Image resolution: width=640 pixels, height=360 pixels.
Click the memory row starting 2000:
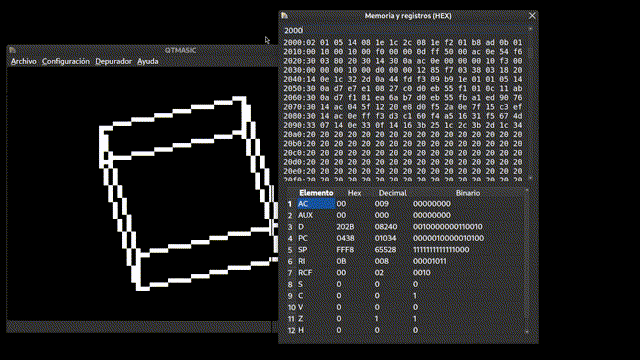[x=403, y=42]
